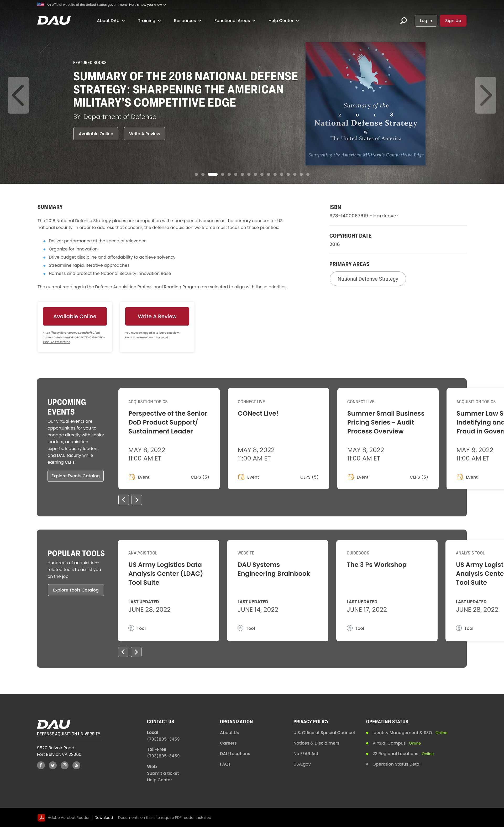Expand the About DAU menu
Screen dimensions: 504x827
[x=111, y=20]
